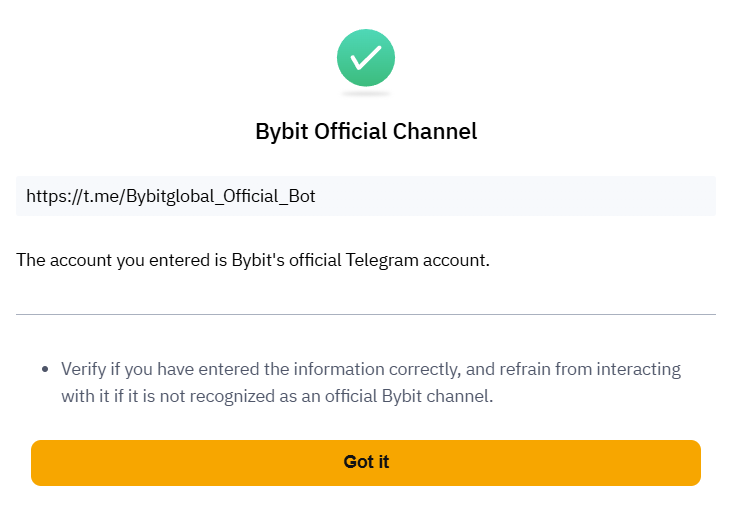Viewport: 740px width, 506px height.
Task: Click the word Verify in the note
Action: point(84,369)
